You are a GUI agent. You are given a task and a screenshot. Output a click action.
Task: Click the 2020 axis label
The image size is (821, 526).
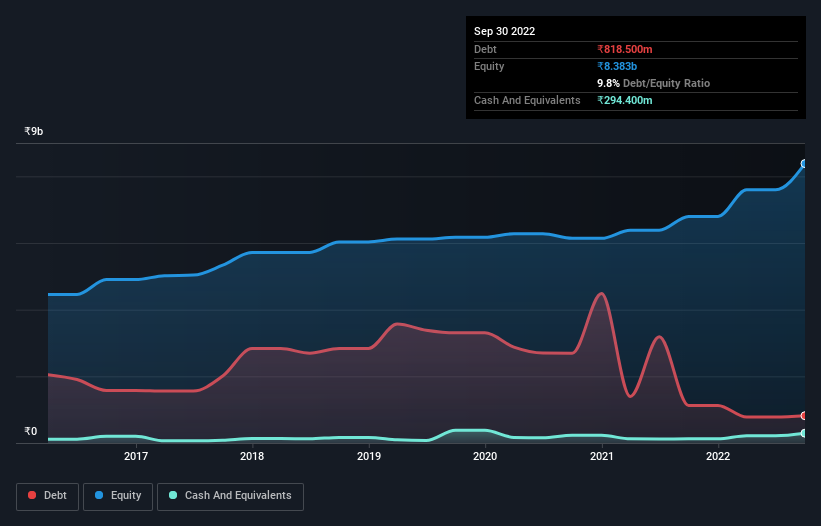click(x=485, y=456)
